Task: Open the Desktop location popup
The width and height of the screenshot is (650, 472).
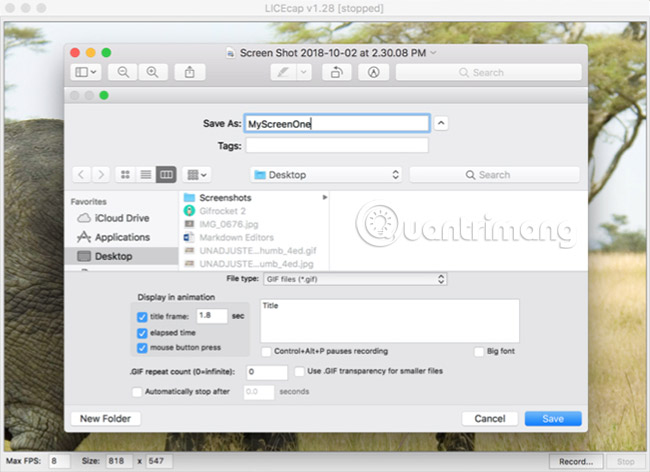Action: click(326, 174)
